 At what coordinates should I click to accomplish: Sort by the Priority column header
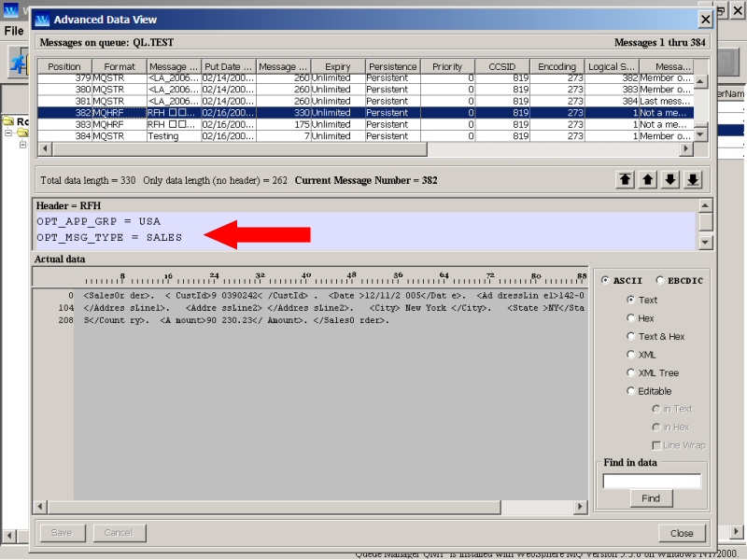[x=447, y=66]
